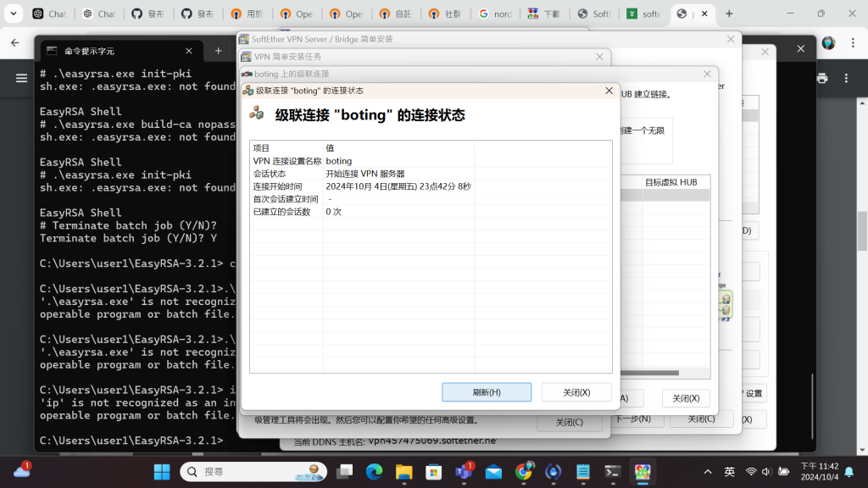Viewport: 868px width, 488px height.
Task: Open the Notepad app on the taskbar
Action: point(583,472)
